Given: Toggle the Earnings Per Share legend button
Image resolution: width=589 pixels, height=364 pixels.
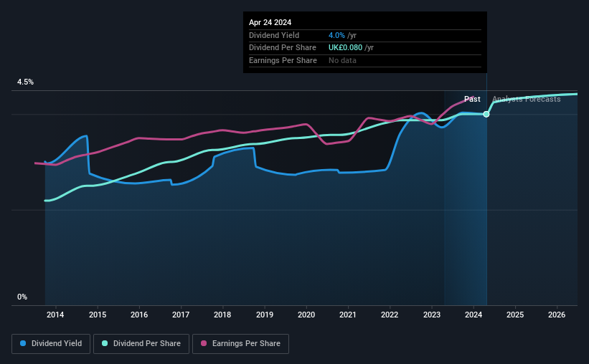Looking at the screenshot, I should pyautogui.click(x=240, y=344).
